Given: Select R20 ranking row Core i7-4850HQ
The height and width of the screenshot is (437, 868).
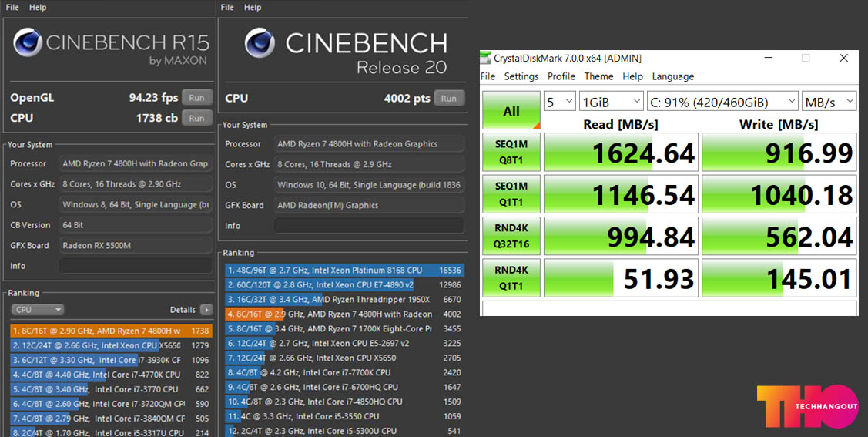Looking at the screenshot, I should point(344,402).
